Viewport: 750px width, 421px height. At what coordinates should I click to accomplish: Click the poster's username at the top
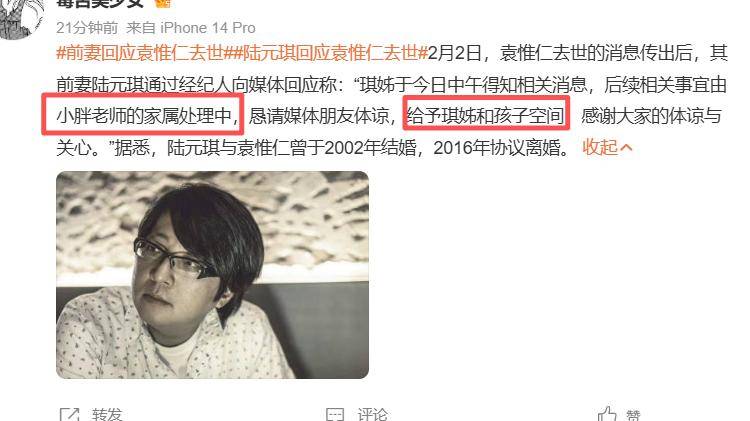[x=100, y=3]
